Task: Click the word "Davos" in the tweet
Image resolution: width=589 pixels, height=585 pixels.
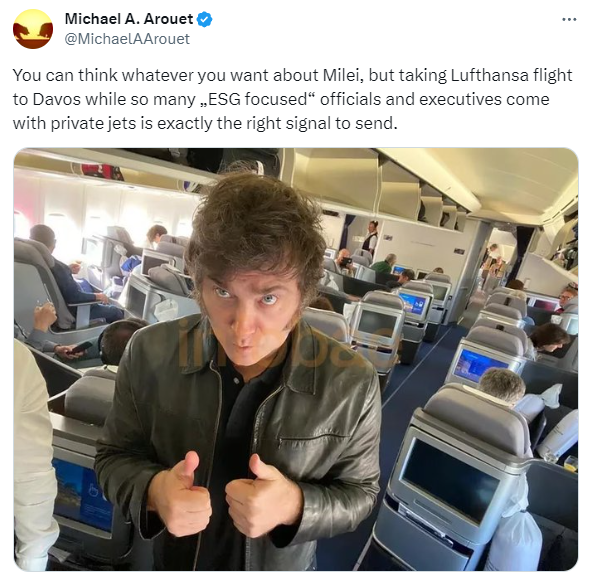Action: point(56,100)
